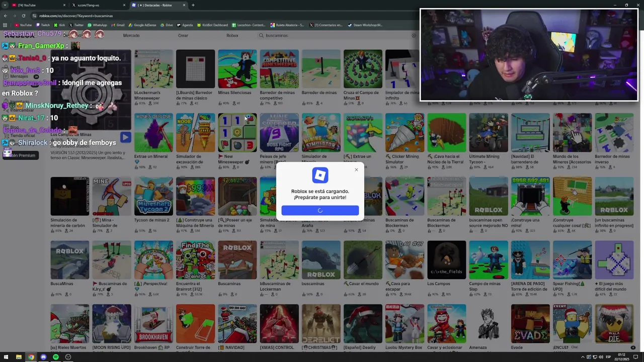Open the Spear Fishing game thumbnail

pos(572,260)
